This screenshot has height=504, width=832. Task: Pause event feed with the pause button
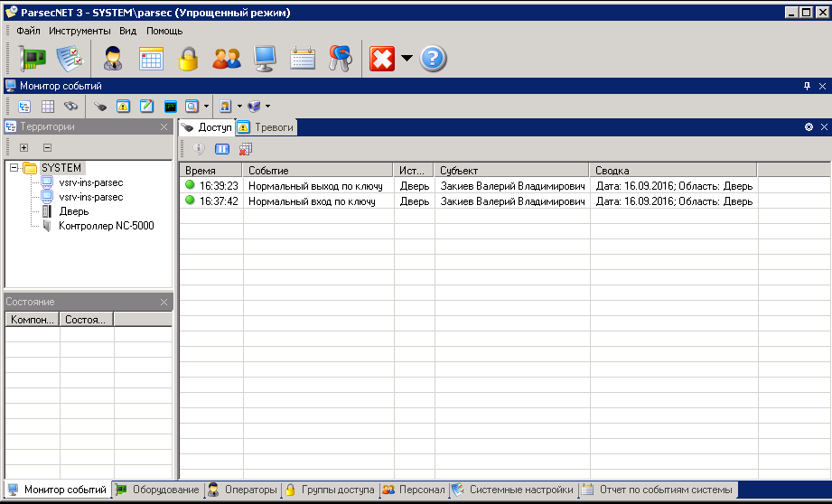point(222,149)
